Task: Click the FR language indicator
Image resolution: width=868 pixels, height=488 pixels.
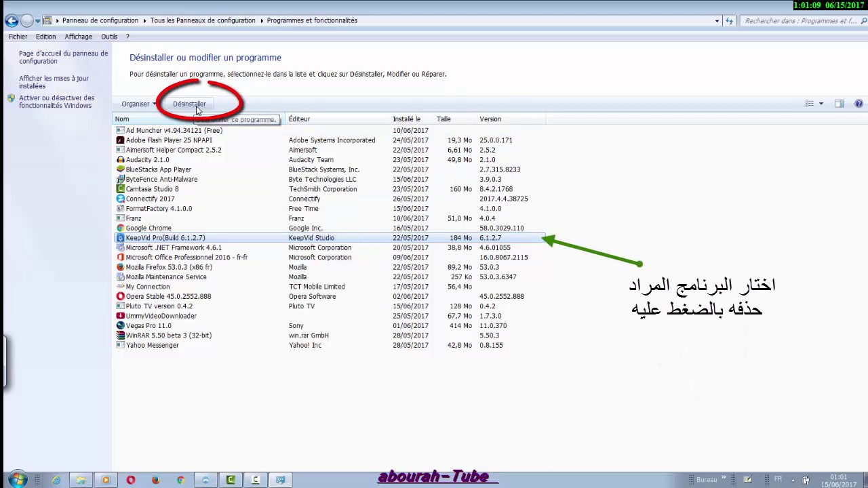Action: click(x=778, y=480)
